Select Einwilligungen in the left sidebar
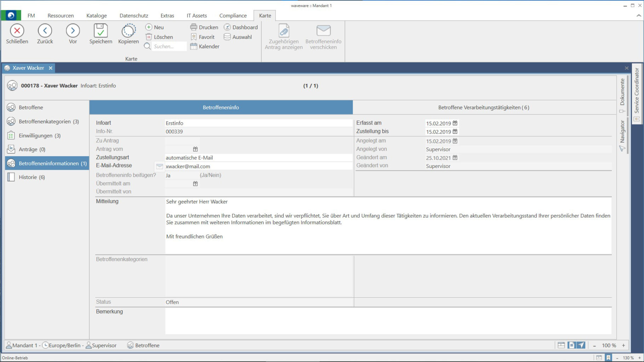Image resolution: width=644 pixels, height=362 pixels. click(x=40, y=135)
